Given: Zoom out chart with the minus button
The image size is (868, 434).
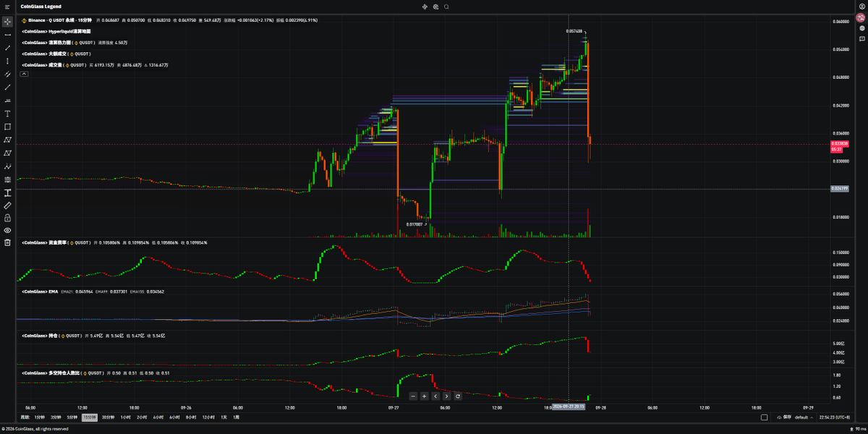Looking at the screenshot, I should point(413,396).
